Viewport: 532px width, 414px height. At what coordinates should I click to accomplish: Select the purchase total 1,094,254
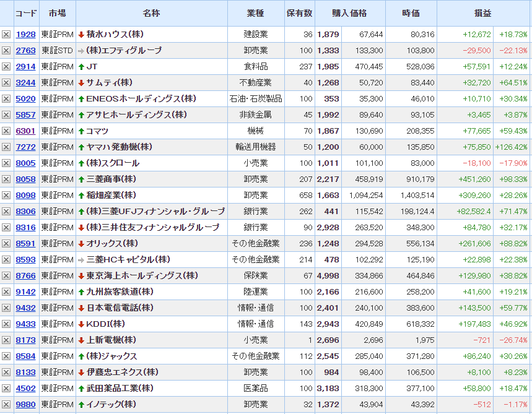point(366,196)
